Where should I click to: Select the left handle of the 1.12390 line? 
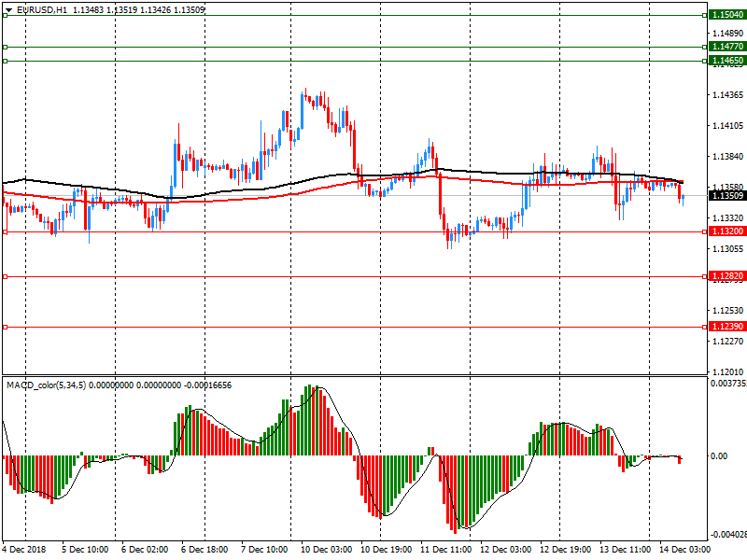click(x=5, y=327)
